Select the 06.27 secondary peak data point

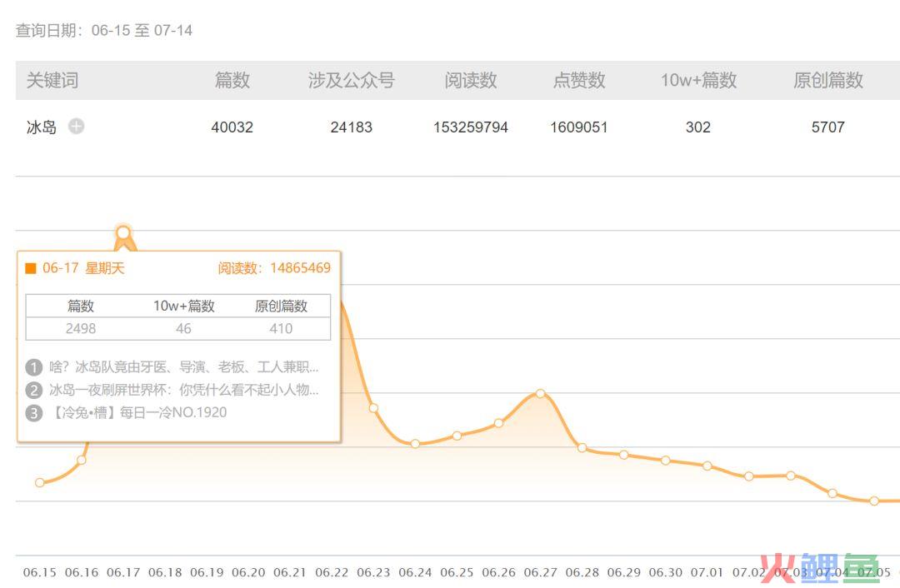[541, 394]
